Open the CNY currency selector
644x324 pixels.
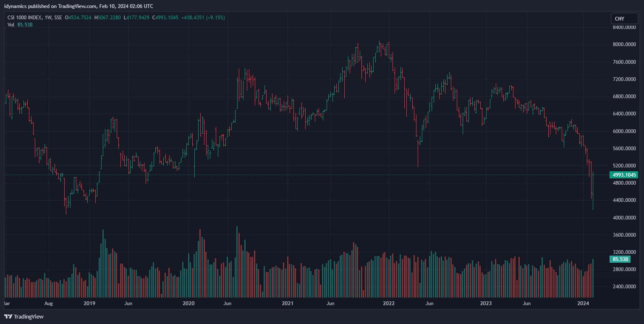[x=624, y=18]
